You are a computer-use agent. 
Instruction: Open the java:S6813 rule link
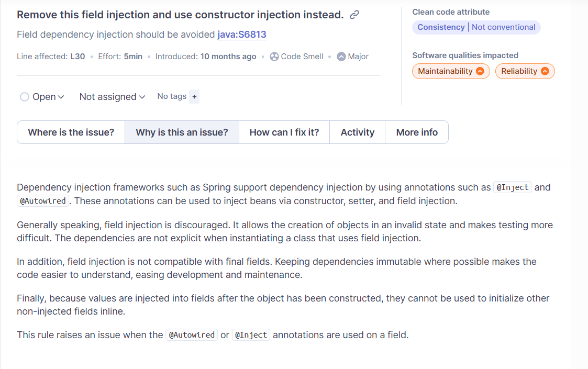pos(242,35)
